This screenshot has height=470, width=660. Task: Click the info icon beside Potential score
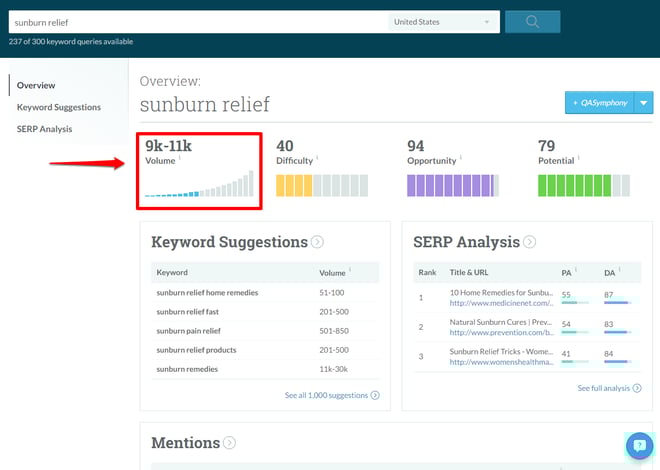pos(579,157)
